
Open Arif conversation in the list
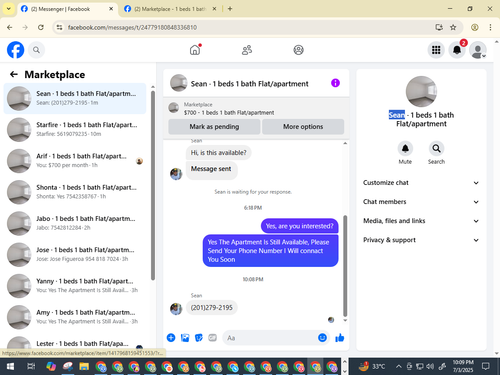click(75, 161)
